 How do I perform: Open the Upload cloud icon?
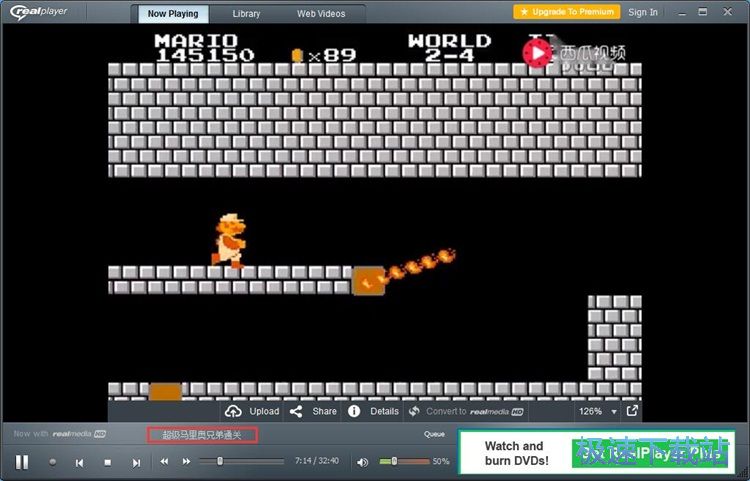(x=233, y=411)
